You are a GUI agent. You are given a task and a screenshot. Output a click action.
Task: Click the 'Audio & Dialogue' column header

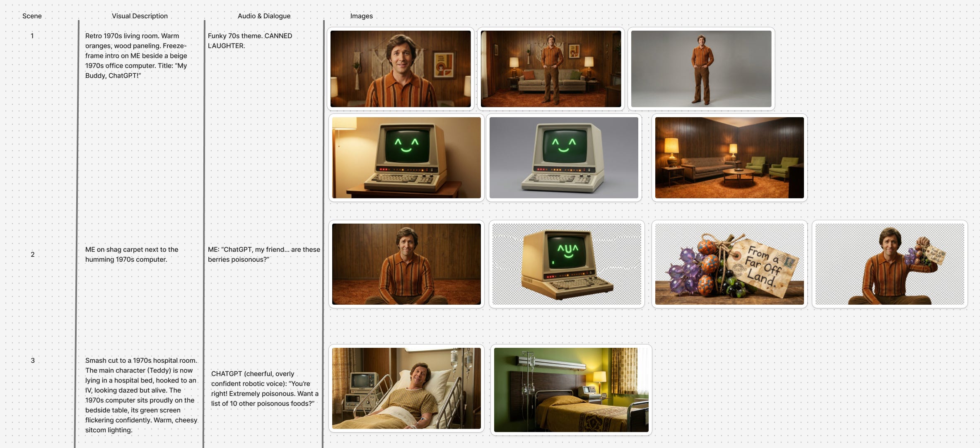(x=264, y=16)
